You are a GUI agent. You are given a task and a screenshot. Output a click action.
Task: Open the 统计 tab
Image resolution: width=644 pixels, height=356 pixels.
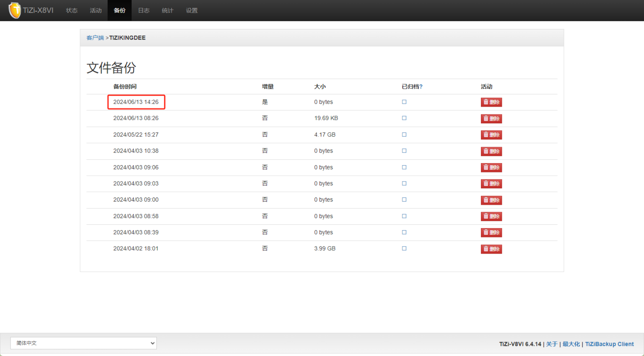pyautogui.click(x=168, y=10)
